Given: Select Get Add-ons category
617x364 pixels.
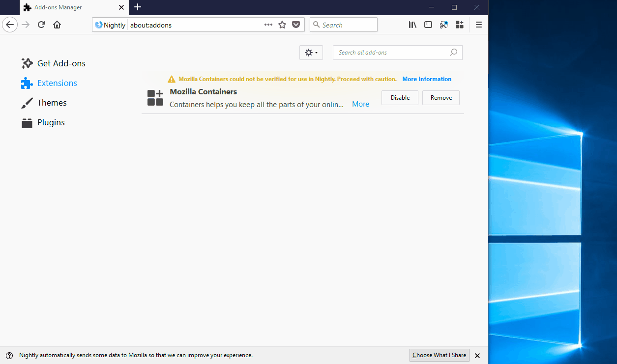Looking at the screenshot, I should tap(54, 63).
